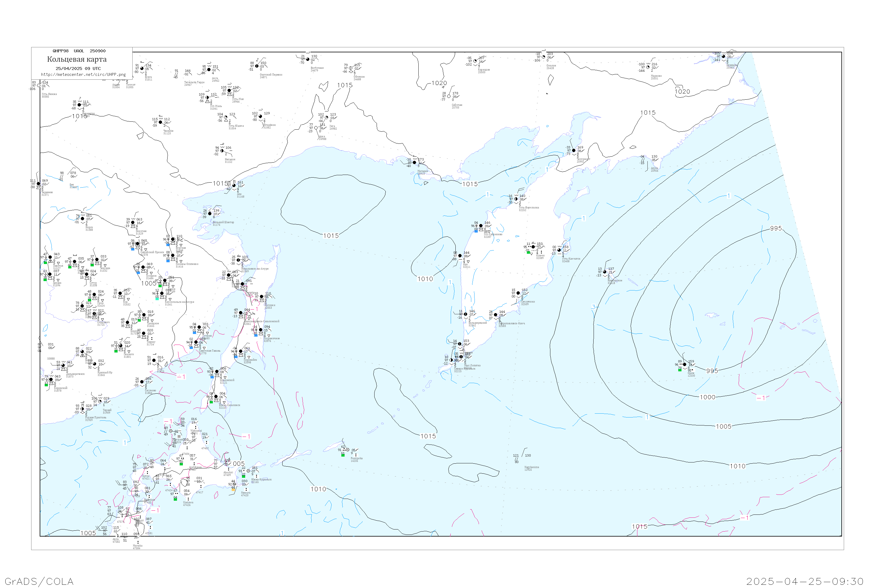Click the Усть-Камчатск station circle marker

point(559,250)
